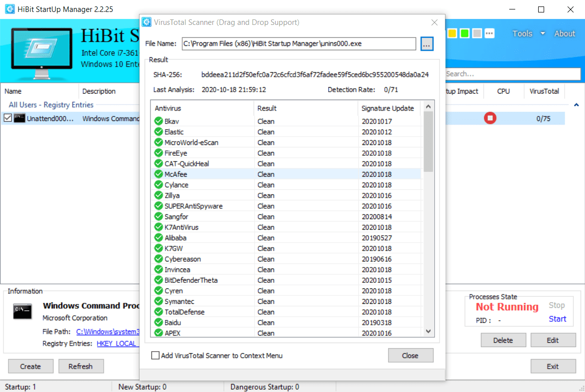Click the check icon next to TotalDefense
585x392 pixels.
coord(158,312)
